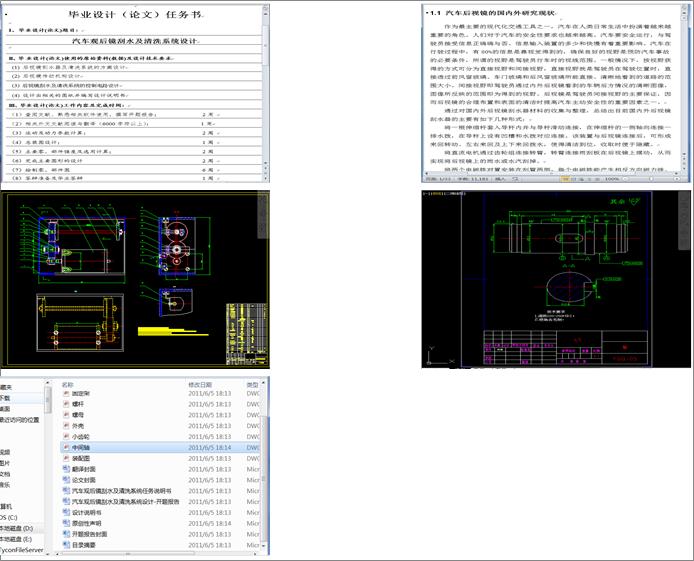
Task: Click heading 1.1 汽车后视镜的国内外研究现状
Action: (x=493, y=13)
